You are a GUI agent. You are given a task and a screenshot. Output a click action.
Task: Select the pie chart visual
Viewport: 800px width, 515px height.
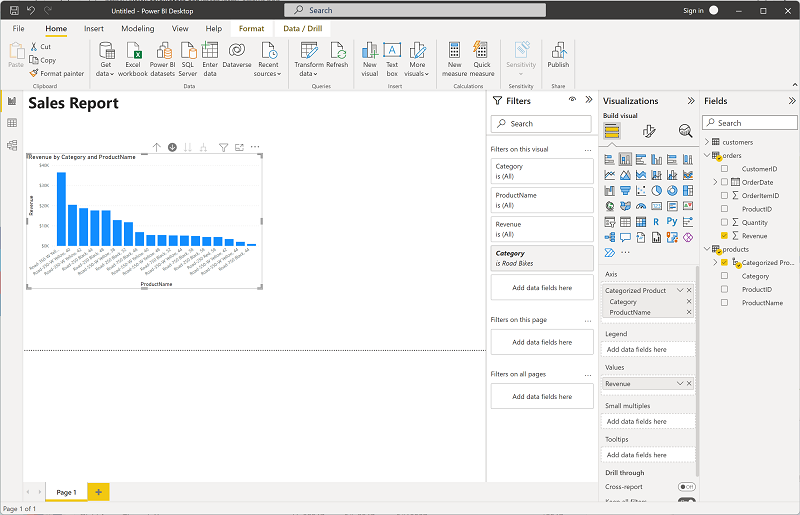tap(657, 191)
